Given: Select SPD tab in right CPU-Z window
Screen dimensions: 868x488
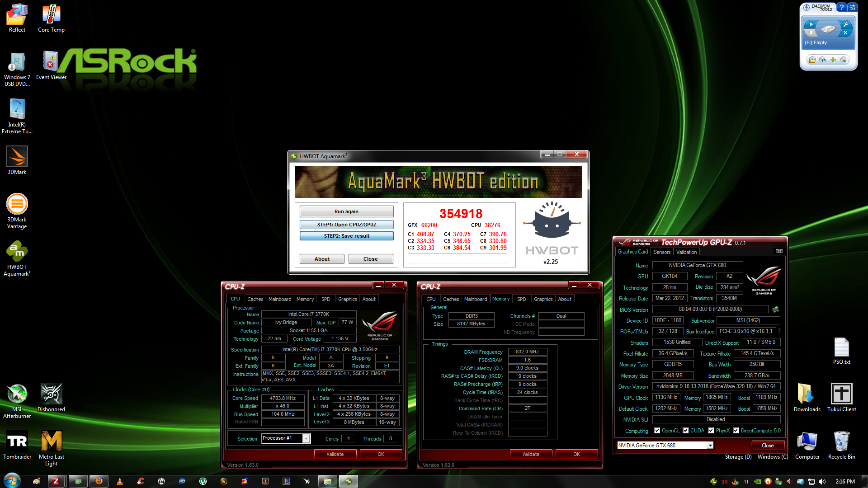Looking at the screenshot, I should point(521,299).
